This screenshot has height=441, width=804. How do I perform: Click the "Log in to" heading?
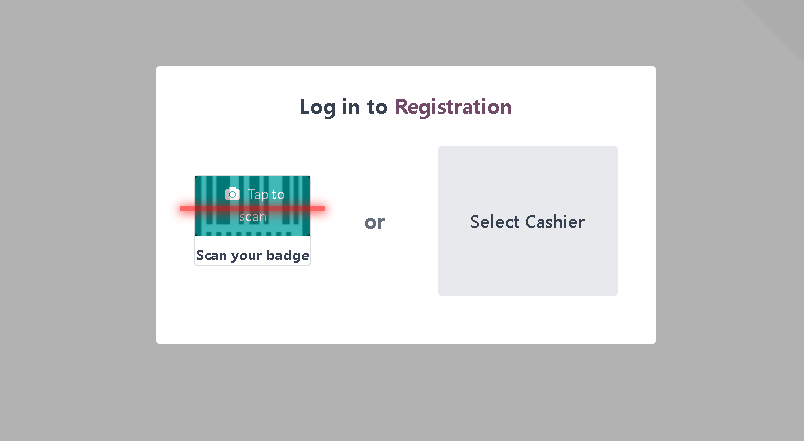(343, 107)
